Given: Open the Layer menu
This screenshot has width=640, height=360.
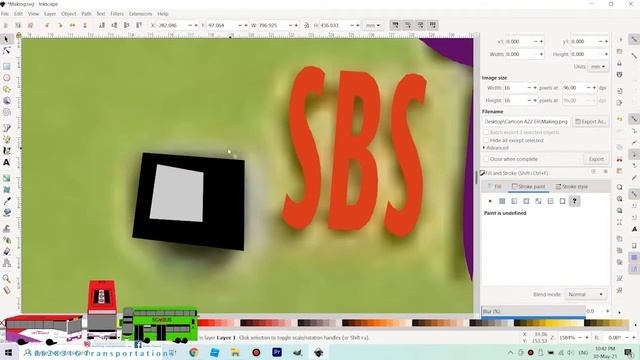Looking at the screenshot, I should pyautogui.click(x=50, y=13).
